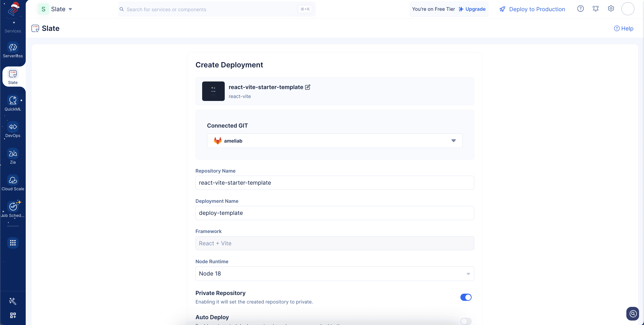Viewport: 644px width, 325px height.
Task: Enable the Auto Deploy toggle
Action: pos(466,321)
